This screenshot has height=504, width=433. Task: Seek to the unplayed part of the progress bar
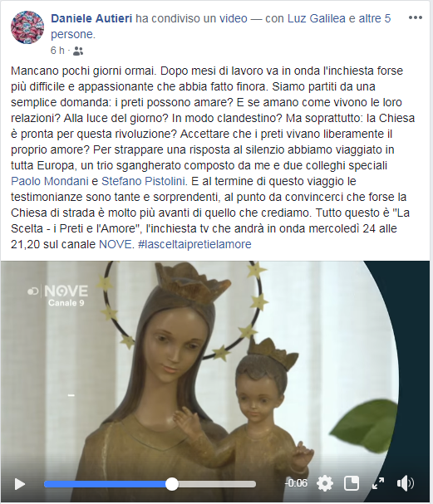217,484
